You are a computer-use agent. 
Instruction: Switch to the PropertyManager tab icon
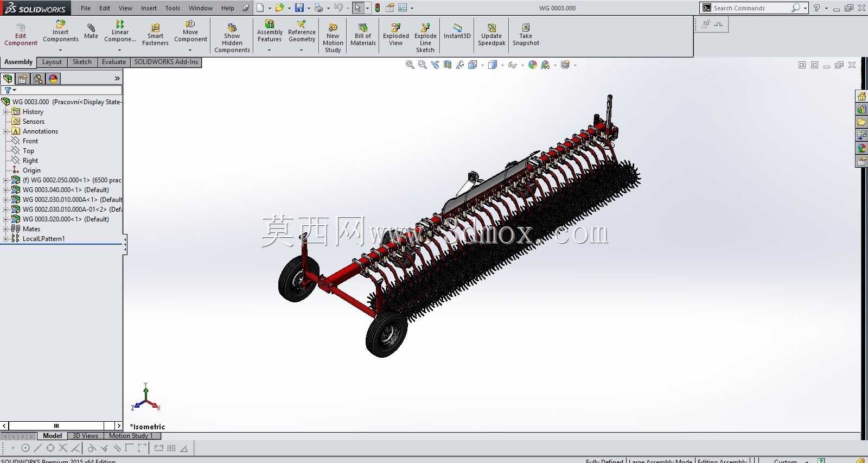[x=23, y=79]
